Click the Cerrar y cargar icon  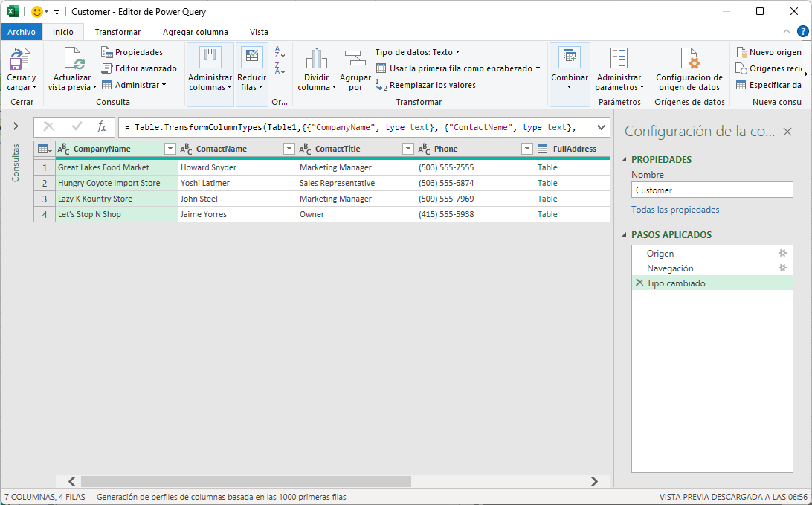pos(21,59)
